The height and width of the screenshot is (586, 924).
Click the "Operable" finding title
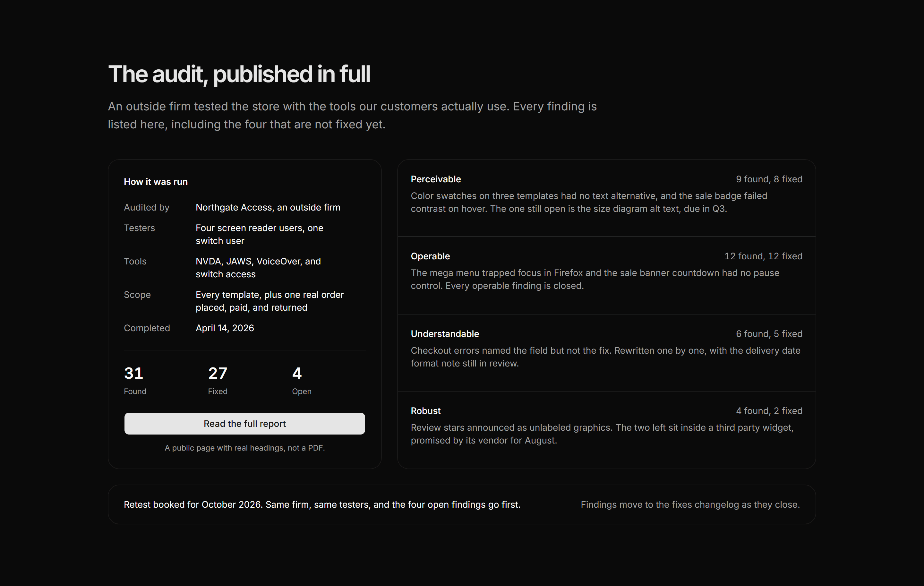pos(430,256)
